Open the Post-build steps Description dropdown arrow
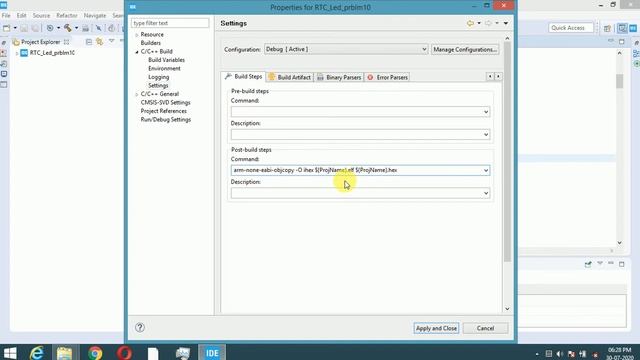The height and width of the screenshot is (360, 640). (x=486, y=193)
